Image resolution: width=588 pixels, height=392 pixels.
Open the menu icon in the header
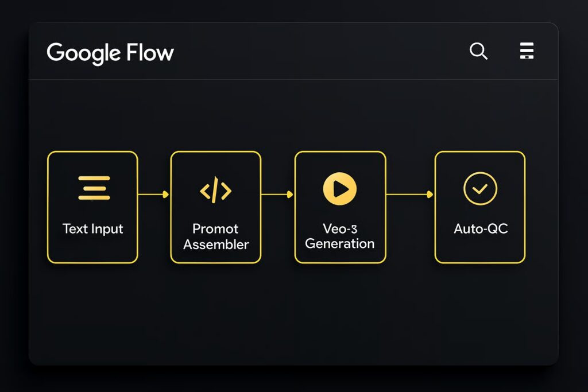527,51
